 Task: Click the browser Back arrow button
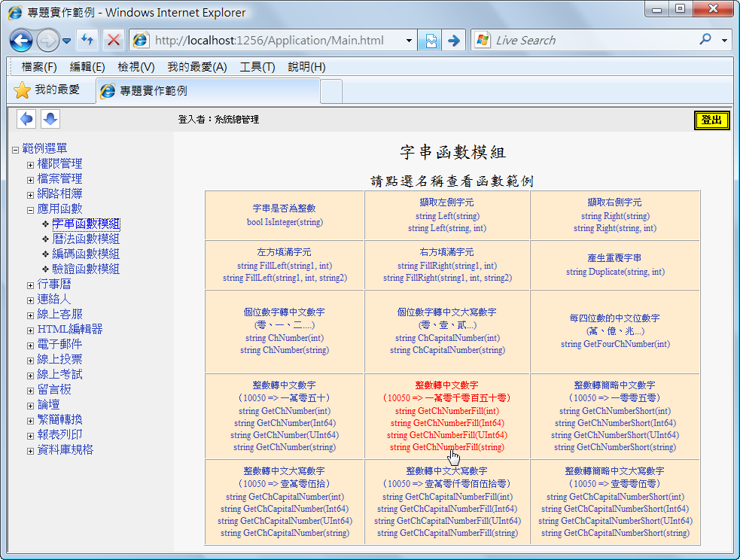pos(21,41)
